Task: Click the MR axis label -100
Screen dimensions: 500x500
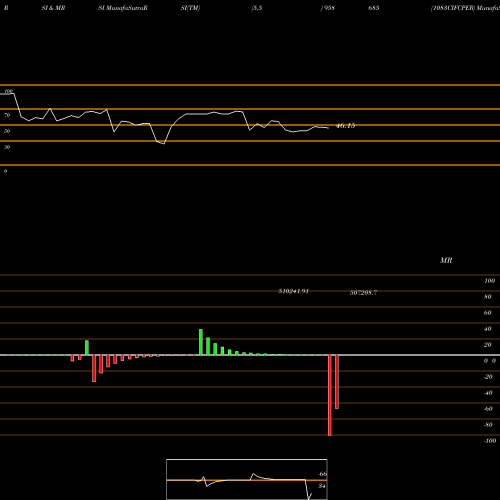Action: [490, 441]
